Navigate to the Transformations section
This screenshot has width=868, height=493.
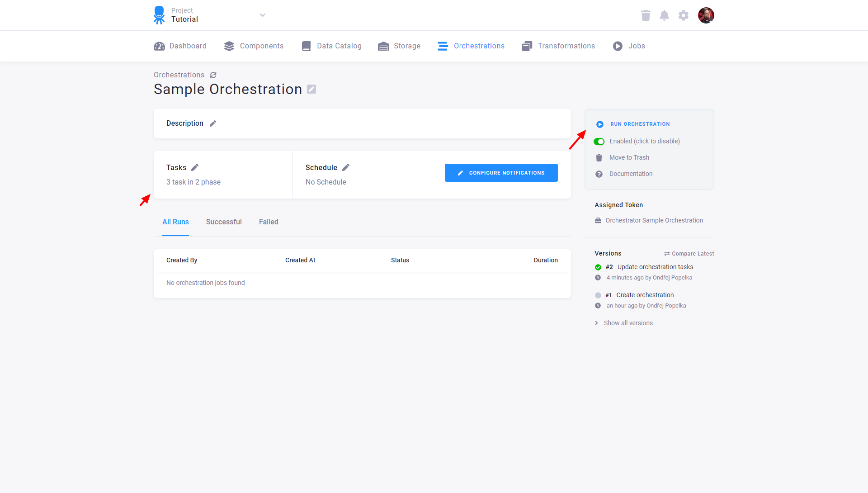coord(566,46)
